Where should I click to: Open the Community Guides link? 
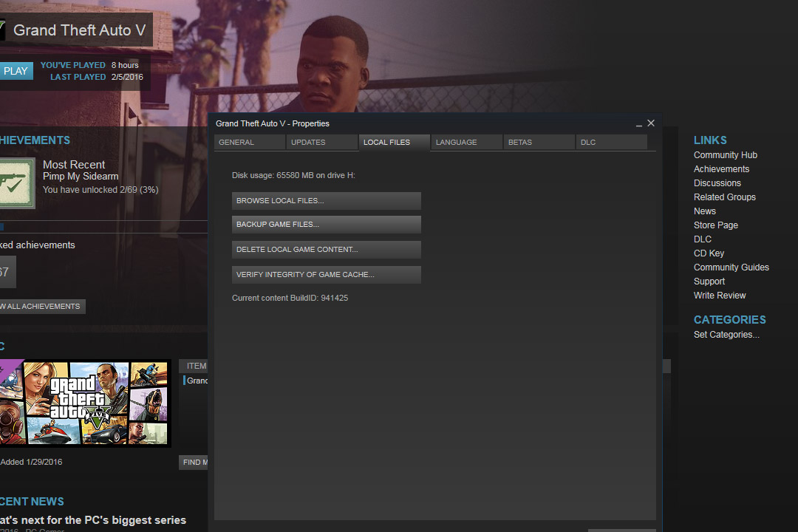pos(731,267)
